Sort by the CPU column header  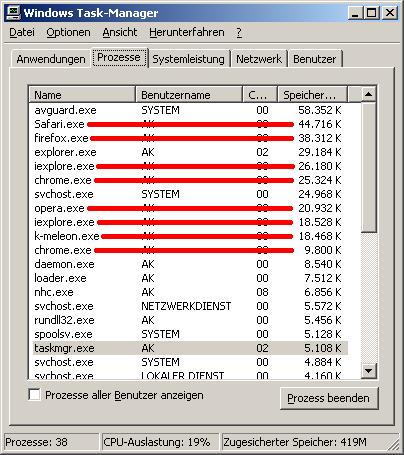click(x=260, y=95)
